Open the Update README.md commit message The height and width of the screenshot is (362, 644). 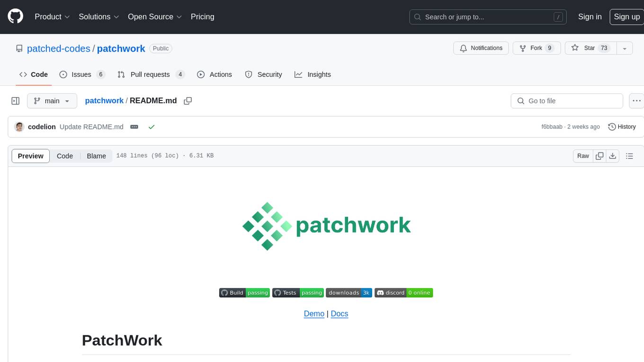click(x=91, y=127)
